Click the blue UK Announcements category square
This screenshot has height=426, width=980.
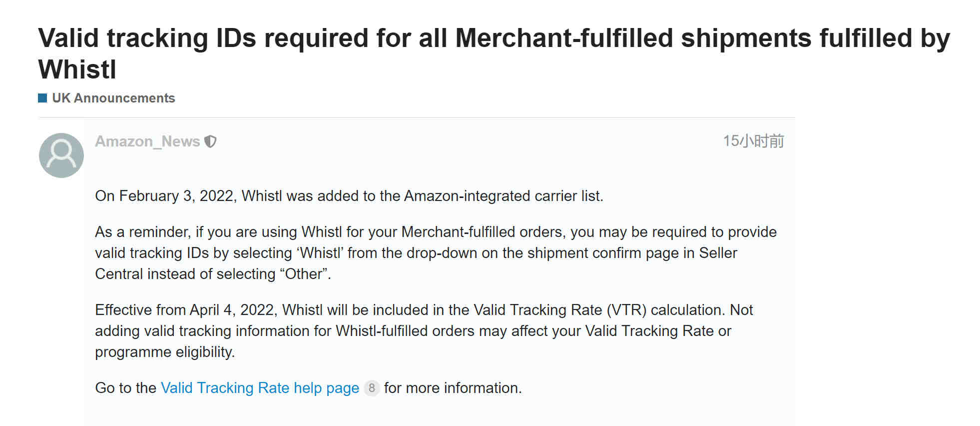(42, 98)
